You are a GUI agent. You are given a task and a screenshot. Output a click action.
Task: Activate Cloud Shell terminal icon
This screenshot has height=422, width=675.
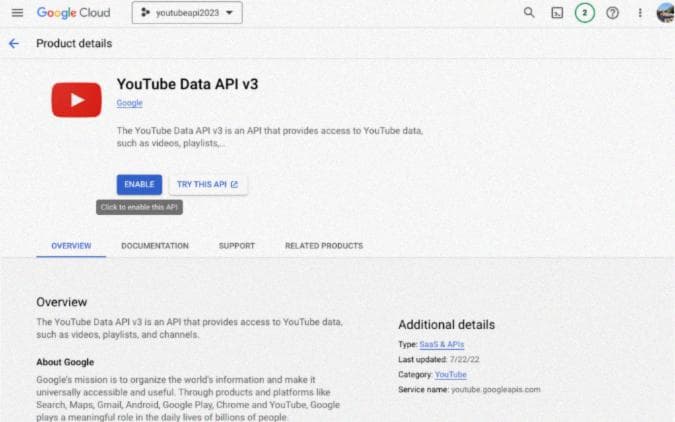tap(557, 13)
